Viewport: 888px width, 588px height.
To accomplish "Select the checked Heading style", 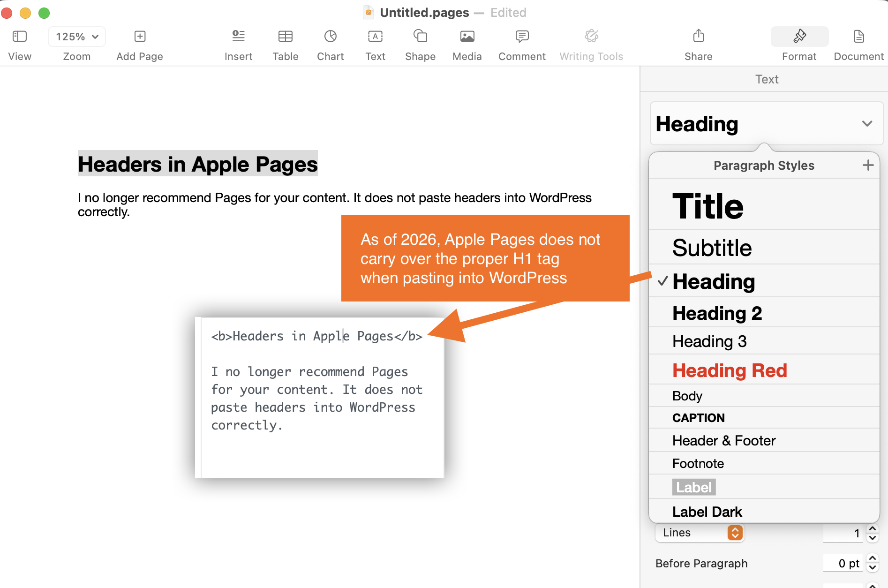I will click(x=764, y=281).
